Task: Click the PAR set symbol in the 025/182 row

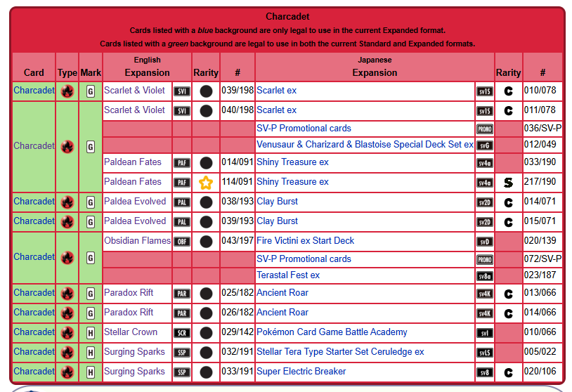Action: tap(182, 294)
